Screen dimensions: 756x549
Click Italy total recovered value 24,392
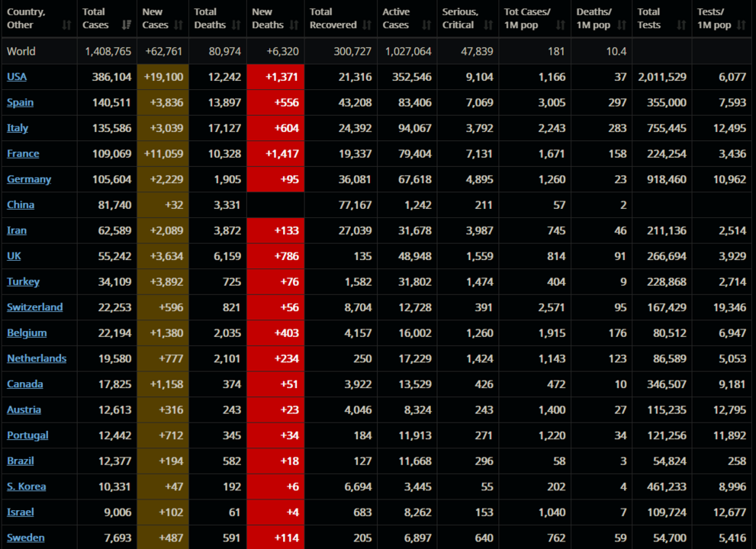(x=355, y=128)
